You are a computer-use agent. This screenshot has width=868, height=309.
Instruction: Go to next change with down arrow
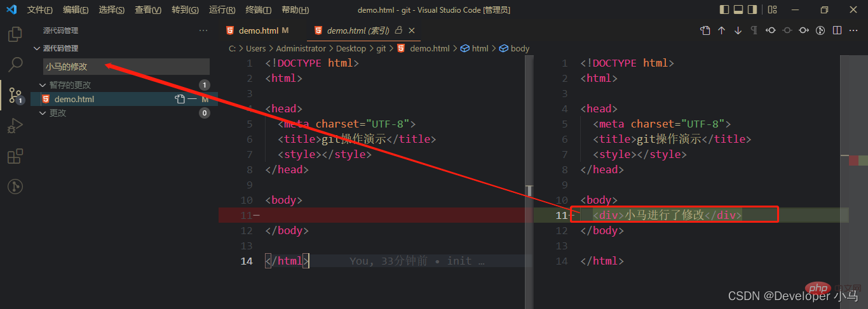click(738, 30)
